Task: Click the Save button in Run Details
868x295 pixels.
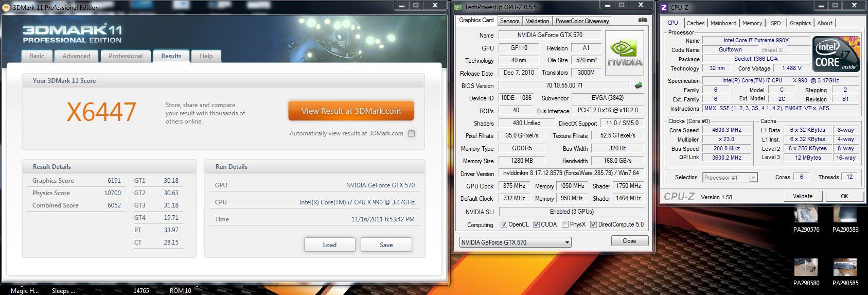Action: (x=386, y=245)
